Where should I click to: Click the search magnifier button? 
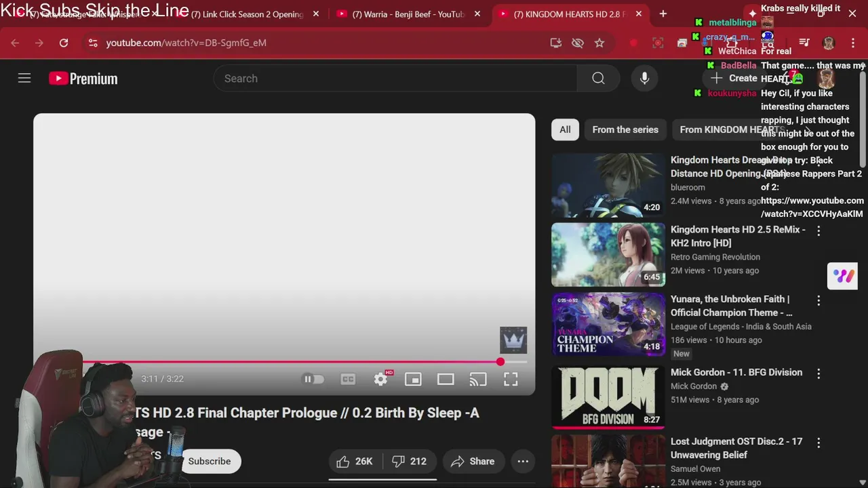(598, 79)
